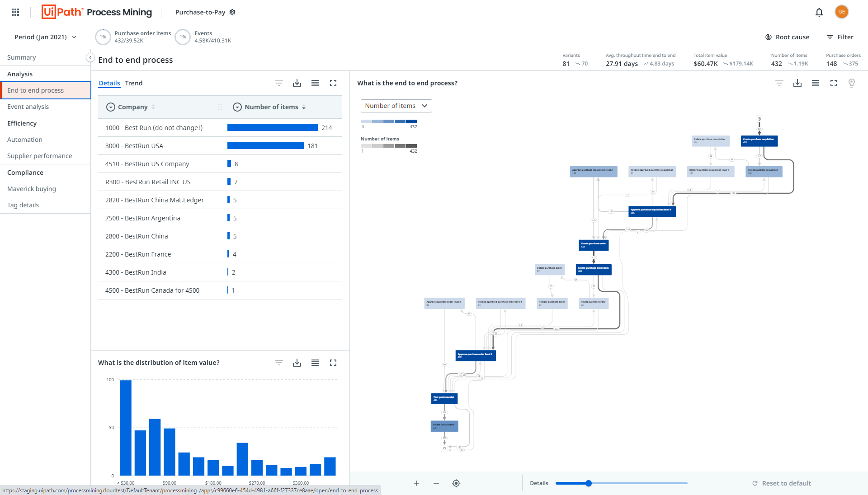Open the Company column selector icon
Screen dimensions: 868x495
pyautogui.click(x=110, y=107)
